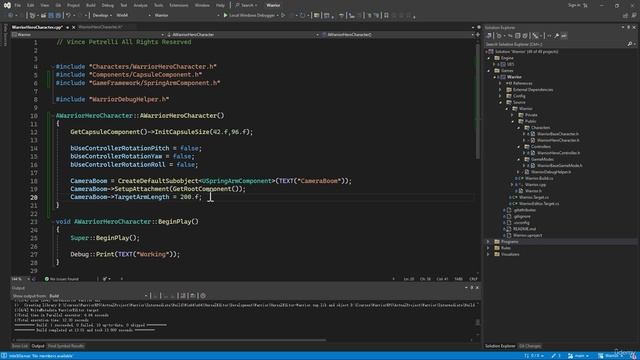Close the WarriorHeroCharacter.cpp tab
The width and height of the screenshot is (640, 360).
click(73, 27)
